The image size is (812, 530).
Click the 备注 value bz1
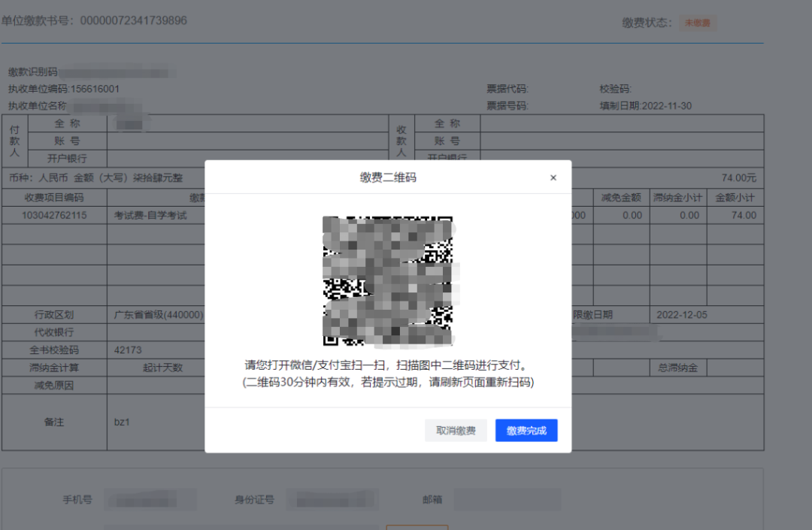point(122,422)
